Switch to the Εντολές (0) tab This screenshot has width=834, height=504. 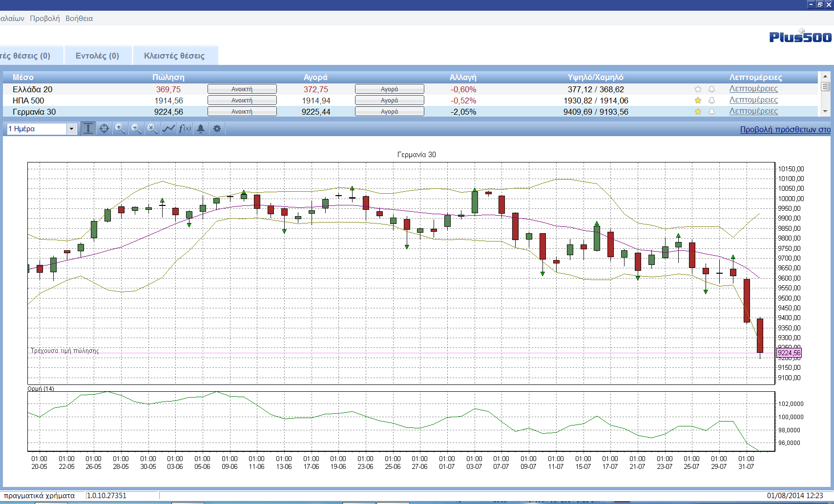click(97, 56)
